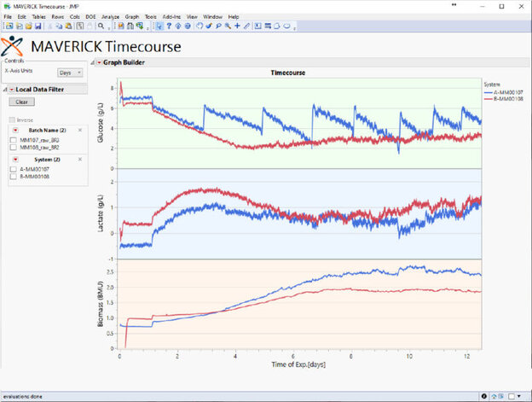Open the status bar dropdown arrow
This screenshot has width=532, height=402.
point(518,396)
